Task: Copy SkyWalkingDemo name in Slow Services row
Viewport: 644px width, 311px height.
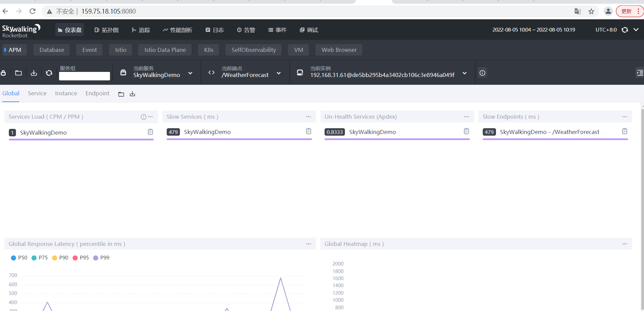Action: (x=309, y=131)
